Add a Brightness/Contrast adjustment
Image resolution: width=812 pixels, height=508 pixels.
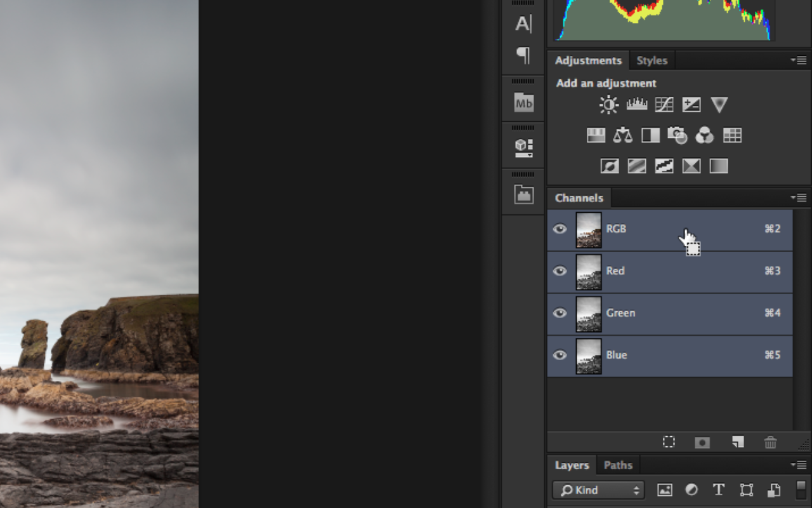pos(609,105)
